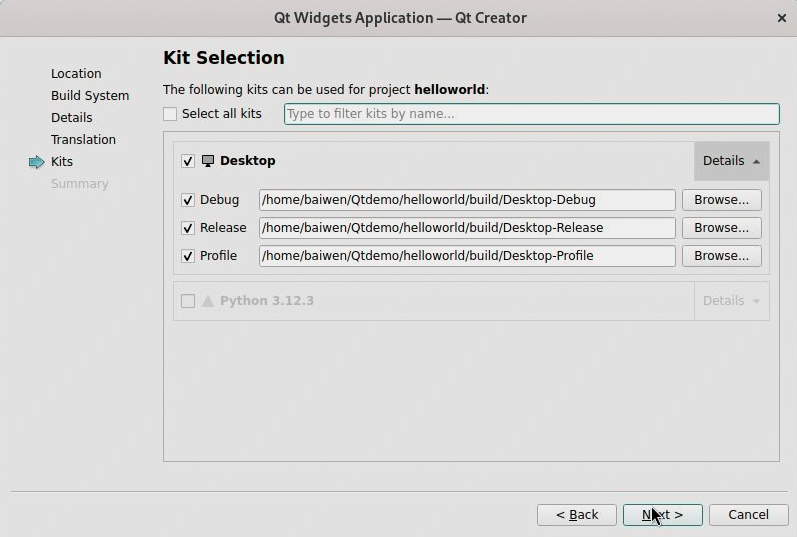Screen dimensions: 797x537
Task: Enable the Select all kits checkbox
Action: click(x=170, y=114)
